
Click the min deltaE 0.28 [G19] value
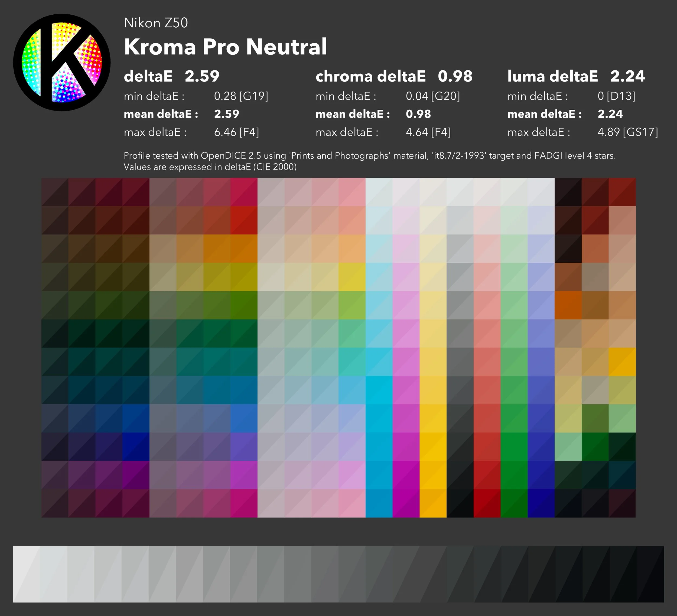[x=241, y=96]
